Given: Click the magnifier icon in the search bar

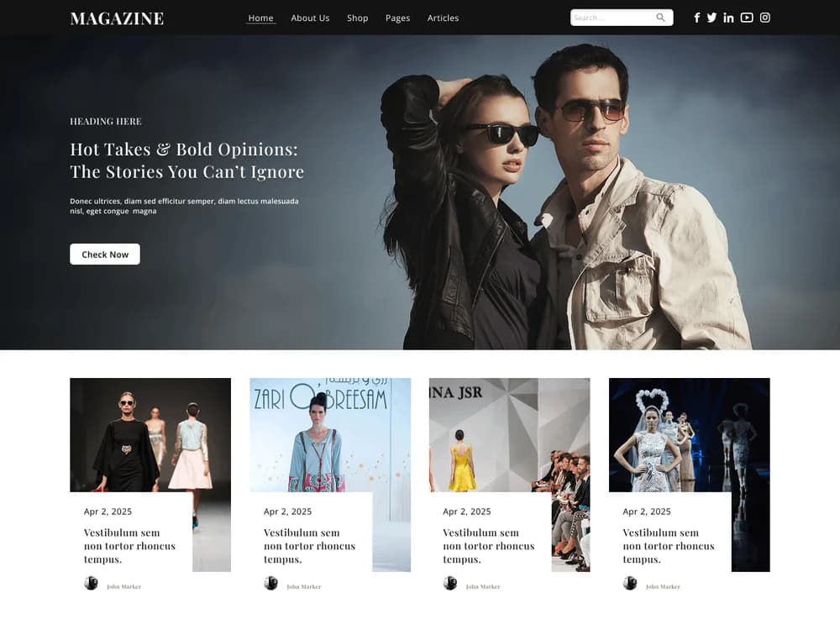Looking at the screenshot, I should click(x=661, y=17).
